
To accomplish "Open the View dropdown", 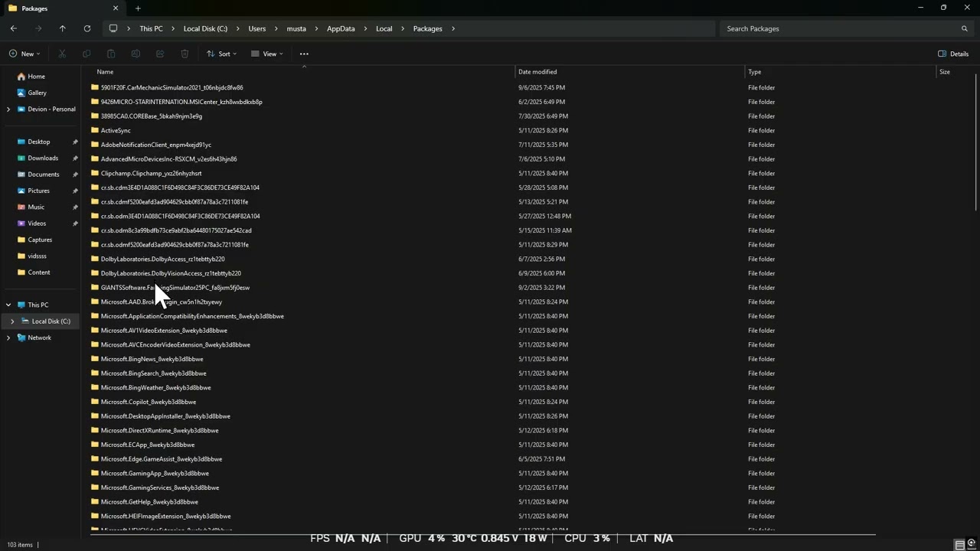I will (266, 54).
